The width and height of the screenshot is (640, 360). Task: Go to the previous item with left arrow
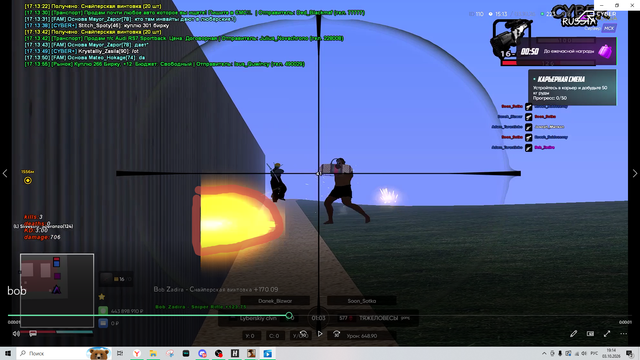point(5,173)
